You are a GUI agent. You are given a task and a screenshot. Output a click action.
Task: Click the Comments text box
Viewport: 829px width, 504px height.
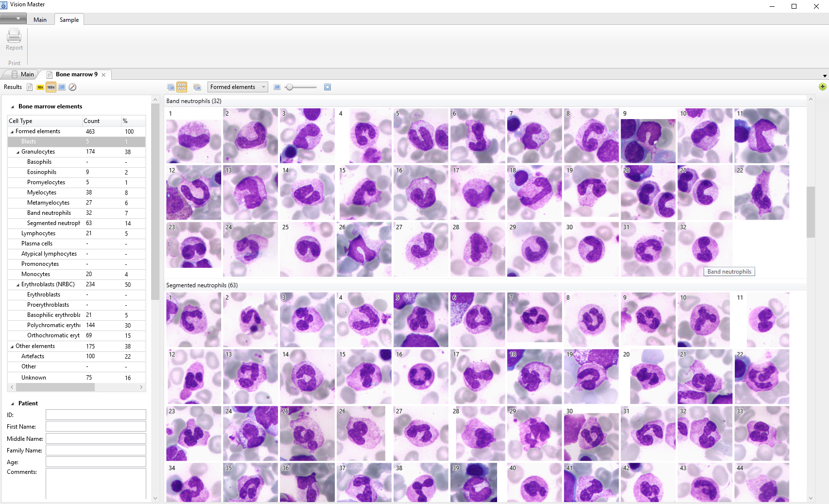click(x=96, y=484)
